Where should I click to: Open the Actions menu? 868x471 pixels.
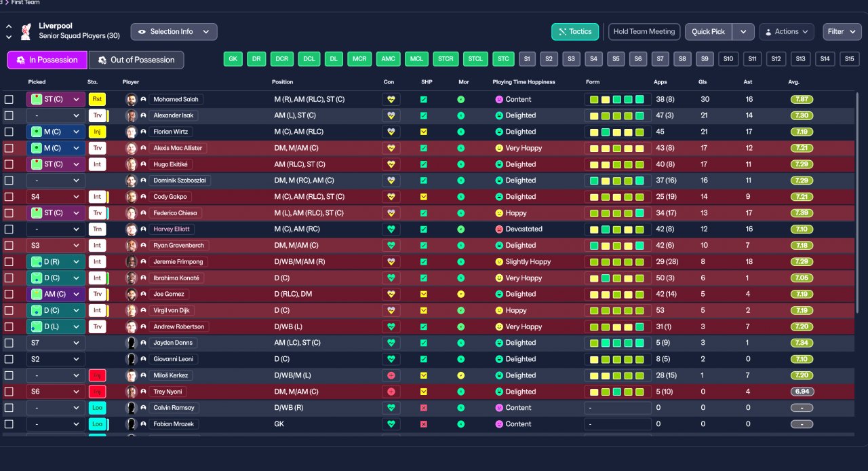pyautogui.click(x=787, y=32)
